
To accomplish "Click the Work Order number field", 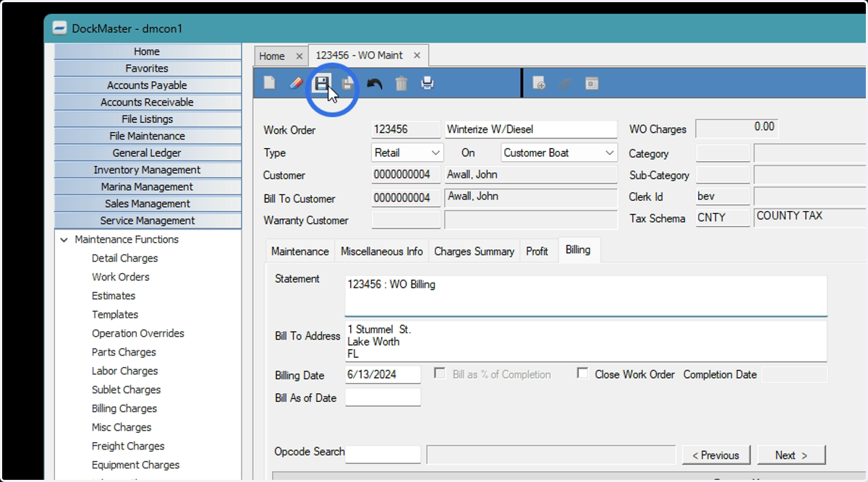I will 406,130.
